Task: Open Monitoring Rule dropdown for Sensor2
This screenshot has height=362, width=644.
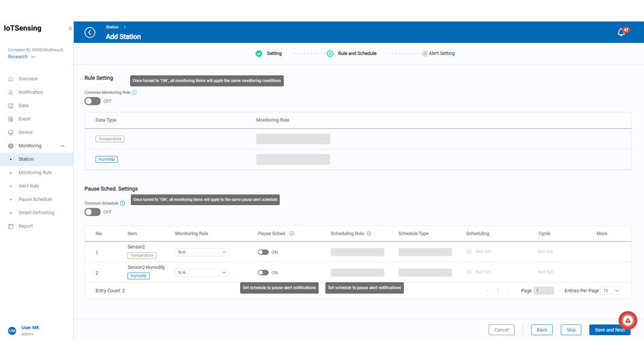Action: pos(201,252)
